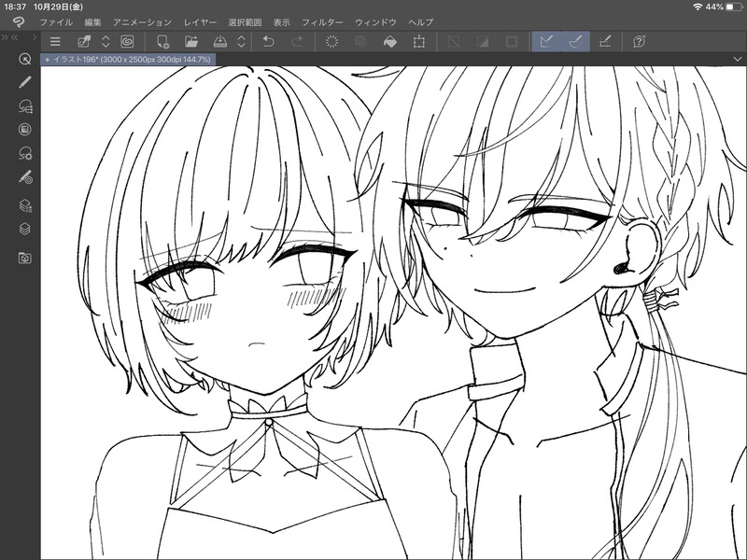Click the Invert Selection icon
The image size is (747, 560).
[483, 42]
